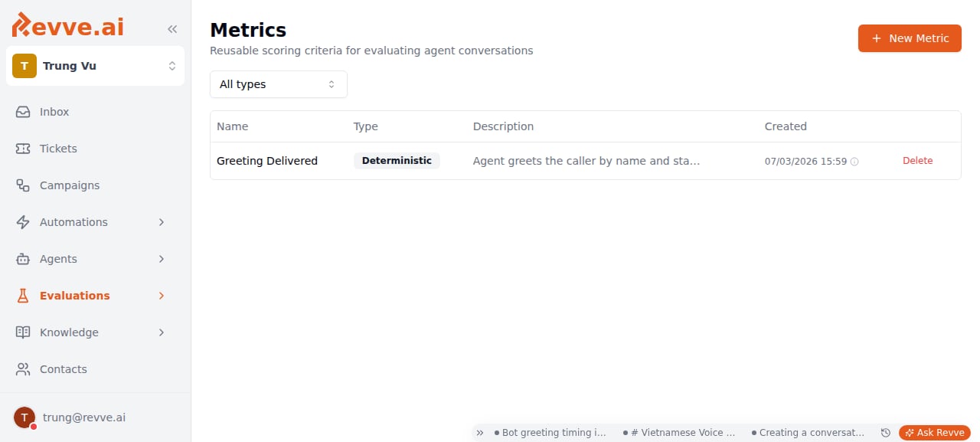Click the Agents robot icon
Screen dimensions: 980x442
click(23, 259)
